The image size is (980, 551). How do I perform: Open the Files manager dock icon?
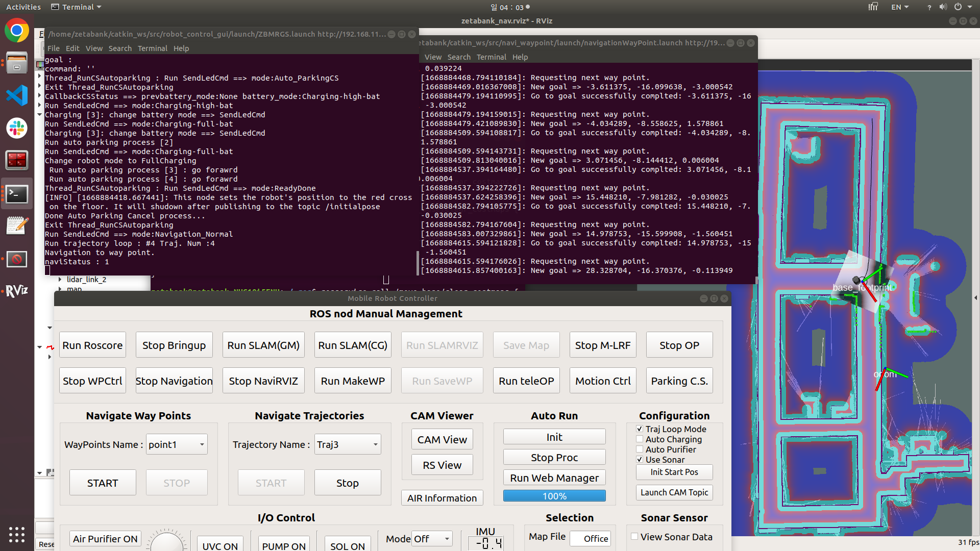[x=17, y=63]
